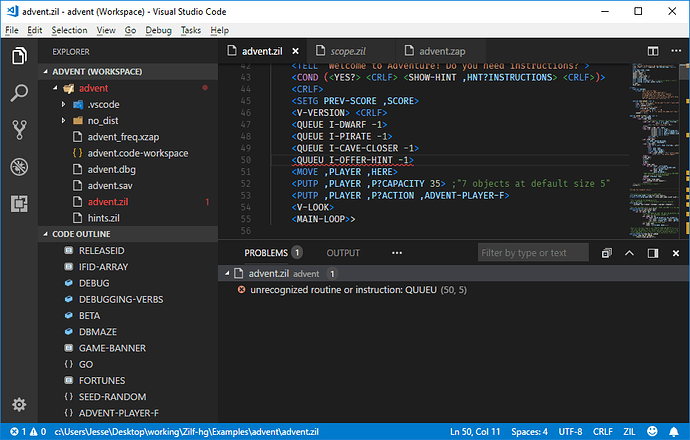Viewport: 690px width, 440px height.
Task: Click the editor minimap
Action: (x=656, y=150)
